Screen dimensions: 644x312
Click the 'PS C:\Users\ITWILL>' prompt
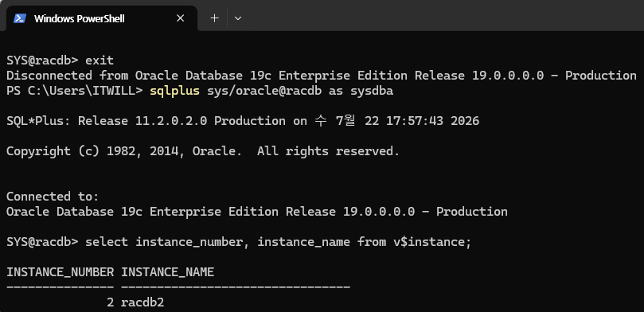point(74,92)
